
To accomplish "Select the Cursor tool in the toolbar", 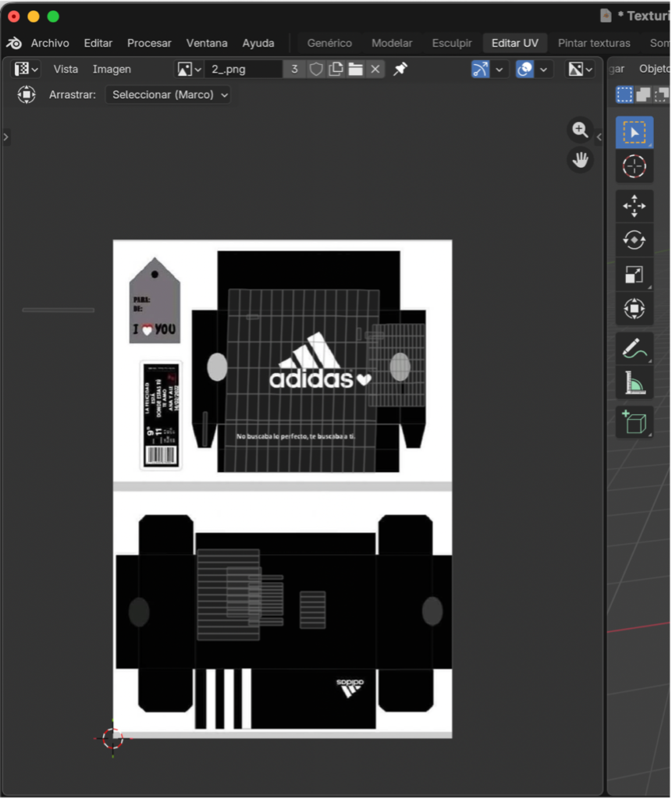I will [634, 166].
